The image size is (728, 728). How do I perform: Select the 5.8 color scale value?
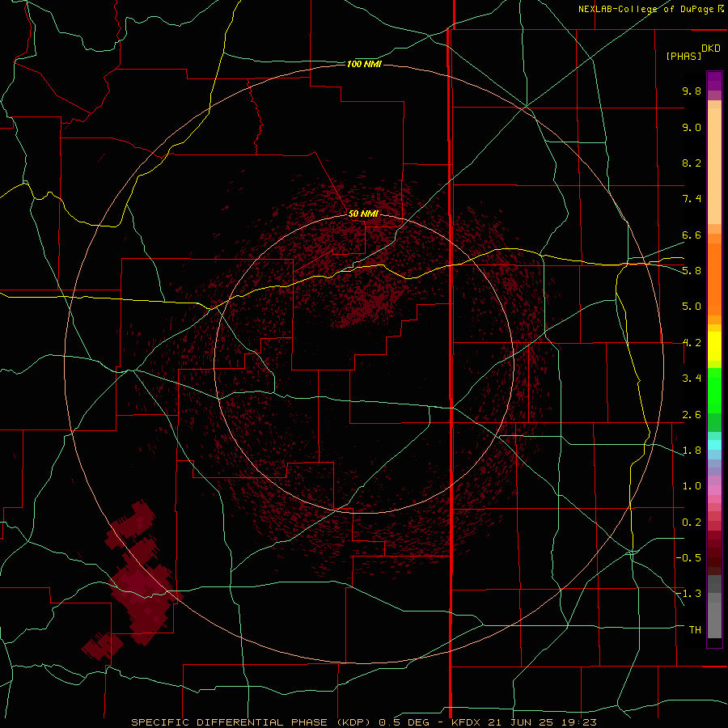pos(692,271)
